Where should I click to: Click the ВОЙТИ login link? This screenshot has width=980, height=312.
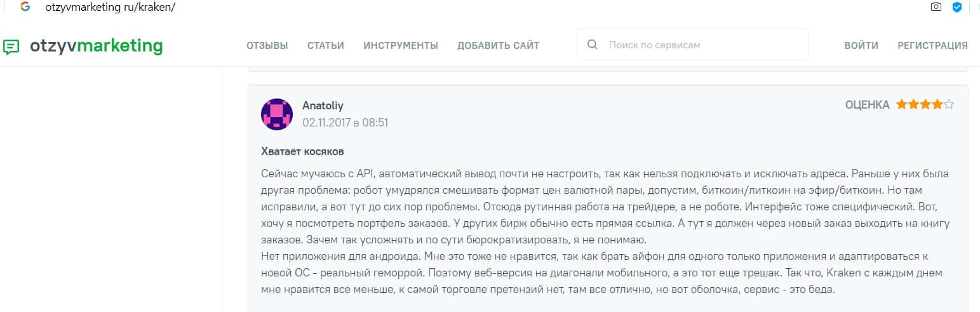[861, 46]
